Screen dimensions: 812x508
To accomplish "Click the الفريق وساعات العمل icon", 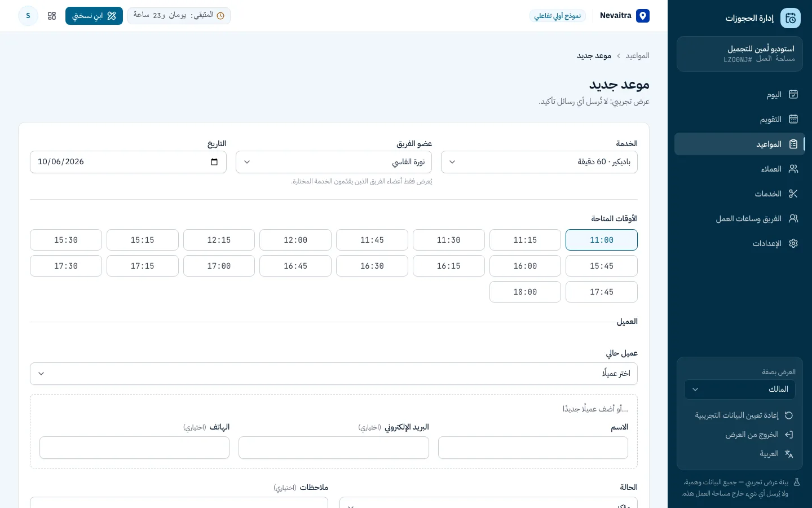I will click(x=793, y=218).
